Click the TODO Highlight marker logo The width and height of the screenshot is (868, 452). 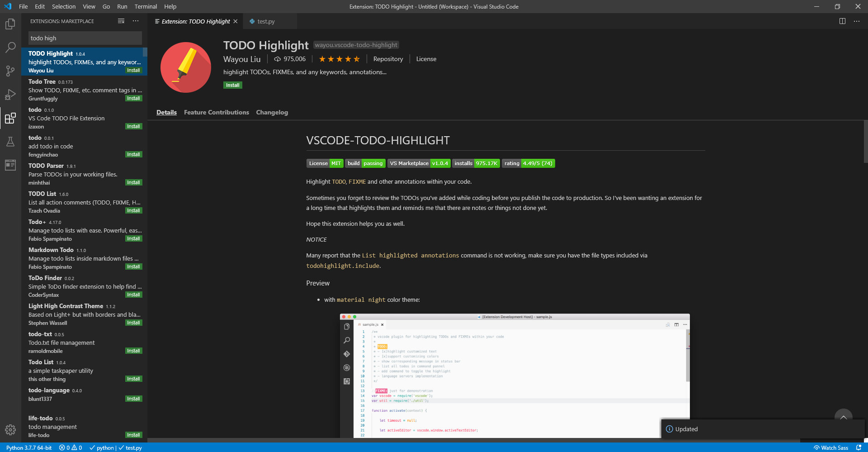point(186,67)
